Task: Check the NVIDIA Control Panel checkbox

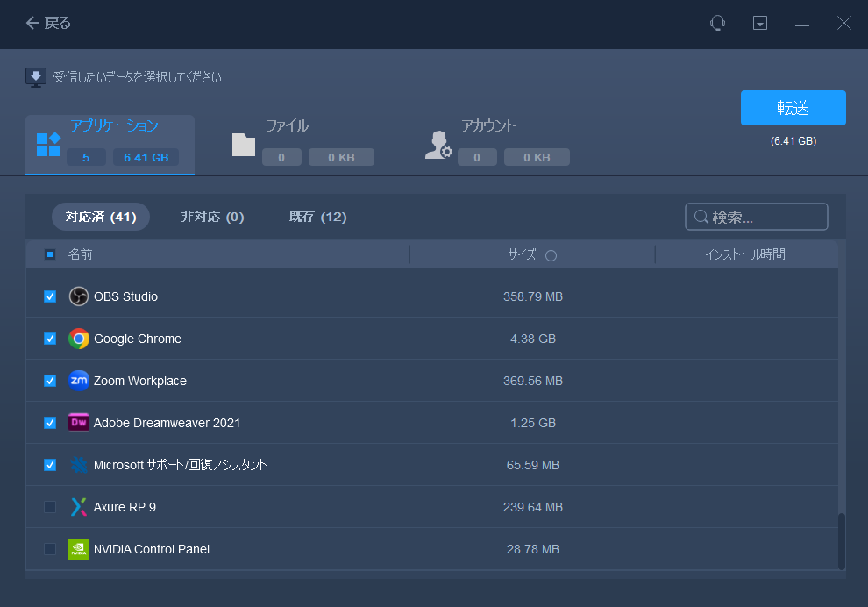Action: 50,549
